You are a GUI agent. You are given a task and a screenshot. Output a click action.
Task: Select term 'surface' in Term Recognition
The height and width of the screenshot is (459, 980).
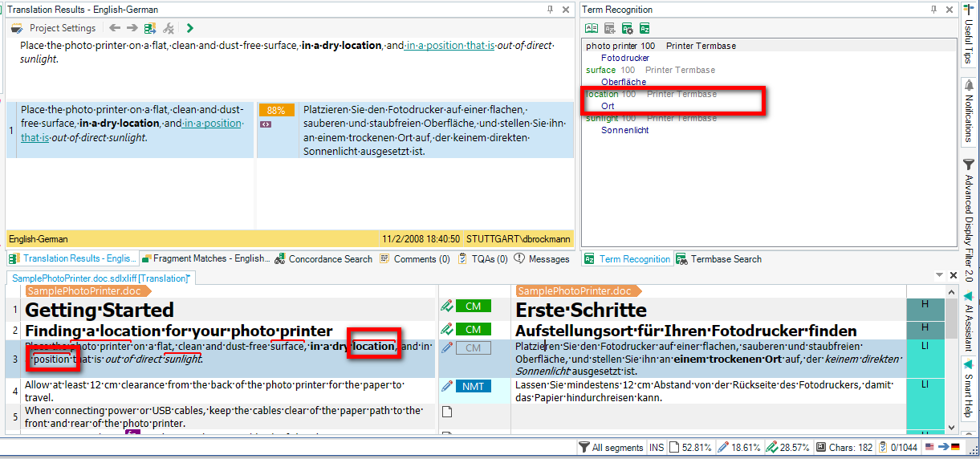coord(600,70)
